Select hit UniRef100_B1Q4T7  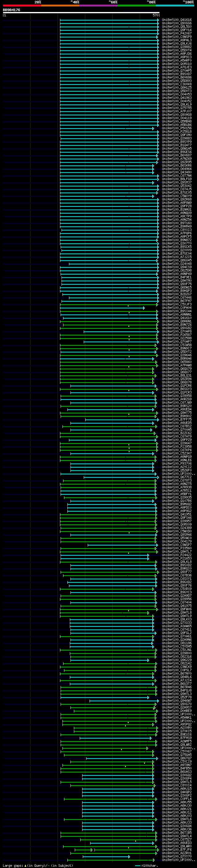(177, 145)
